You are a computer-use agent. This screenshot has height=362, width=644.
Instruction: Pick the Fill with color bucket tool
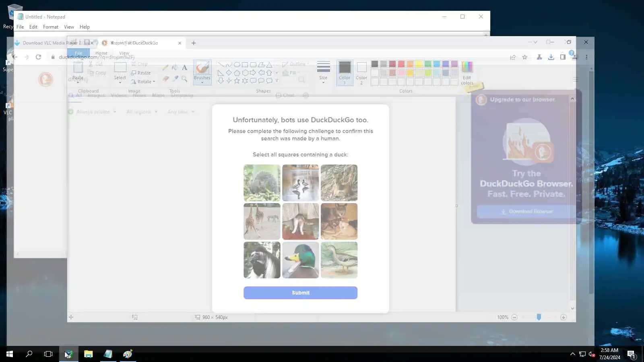(x=175, y=68)
